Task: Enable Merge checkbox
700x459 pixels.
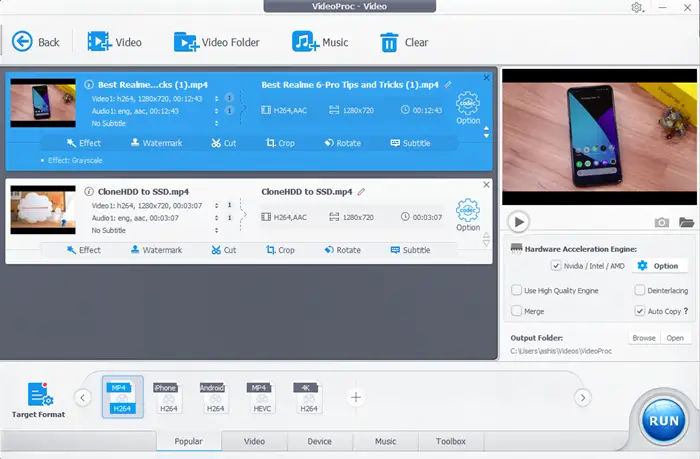Action: [517, 311]
